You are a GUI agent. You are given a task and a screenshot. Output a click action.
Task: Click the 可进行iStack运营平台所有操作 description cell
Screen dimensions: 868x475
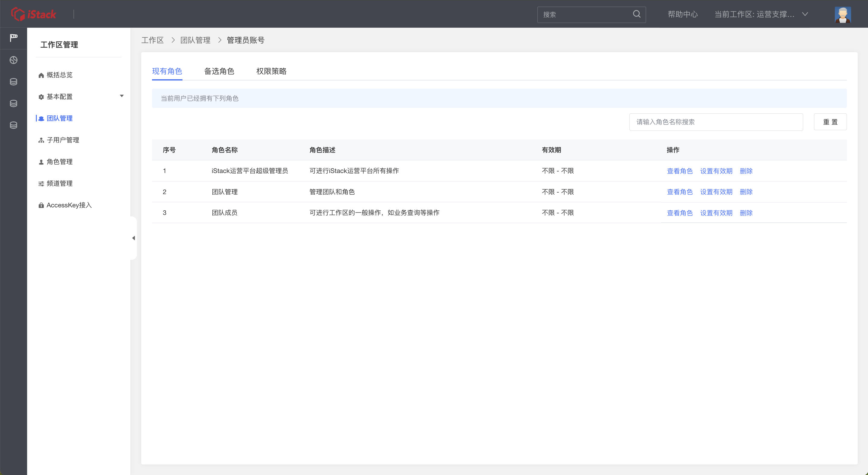pos(354,171)
